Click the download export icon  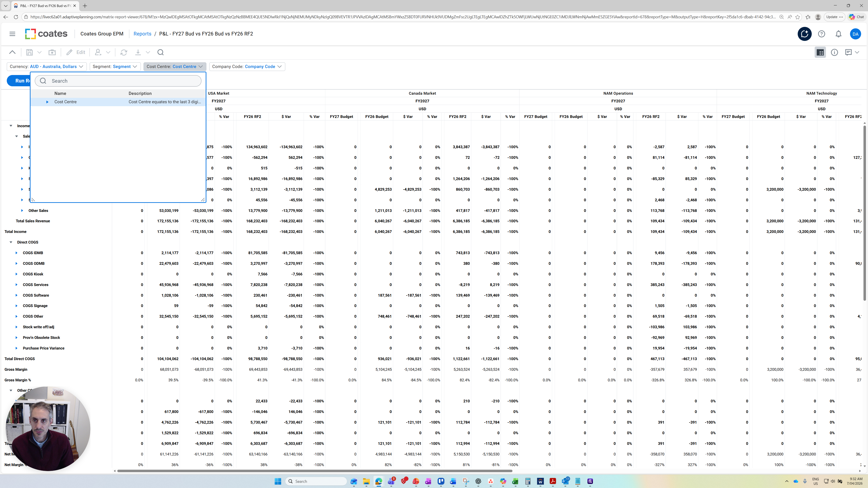click(x=138, y=52)
